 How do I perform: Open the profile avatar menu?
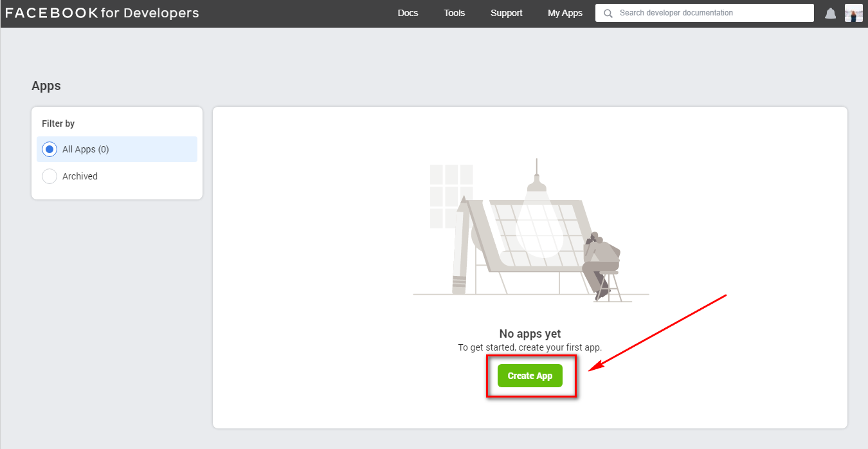(853, 13)
